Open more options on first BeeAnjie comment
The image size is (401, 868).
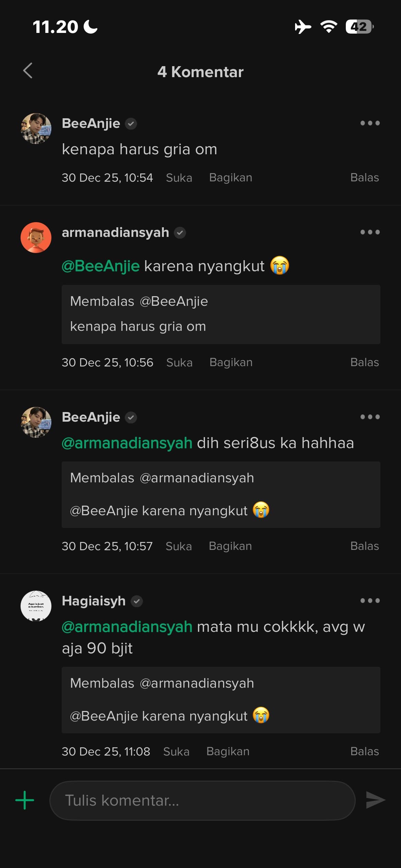click(370, 123)
